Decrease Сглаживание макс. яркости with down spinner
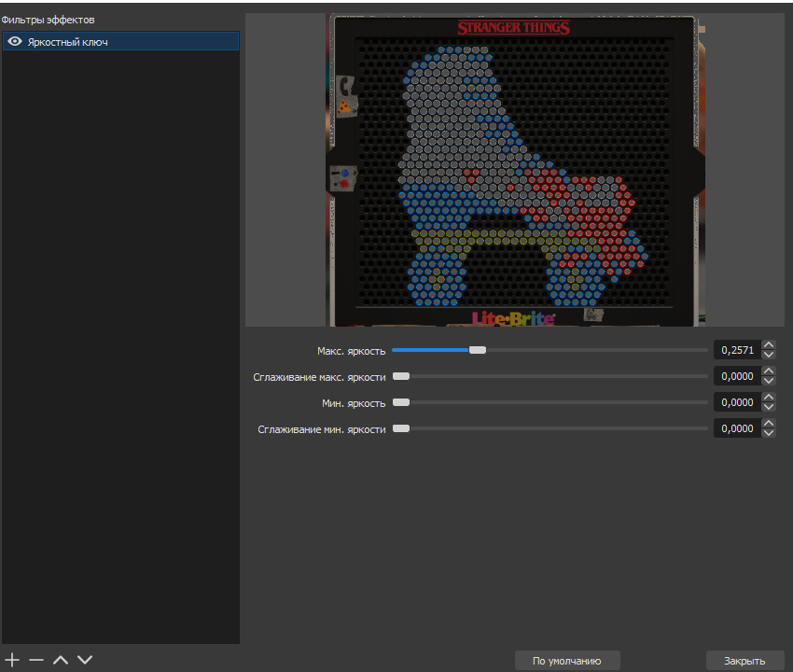 click(x=769, y=381)
